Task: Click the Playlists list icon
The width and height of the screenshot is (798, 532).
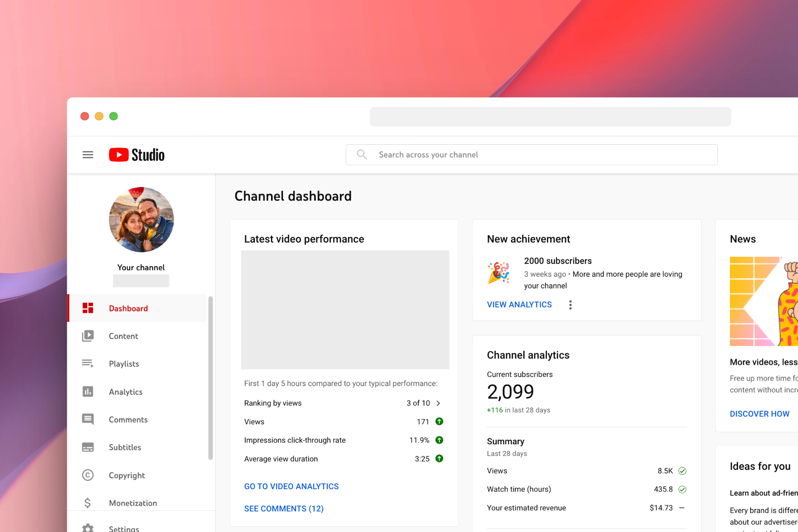Action: [88, 364]
